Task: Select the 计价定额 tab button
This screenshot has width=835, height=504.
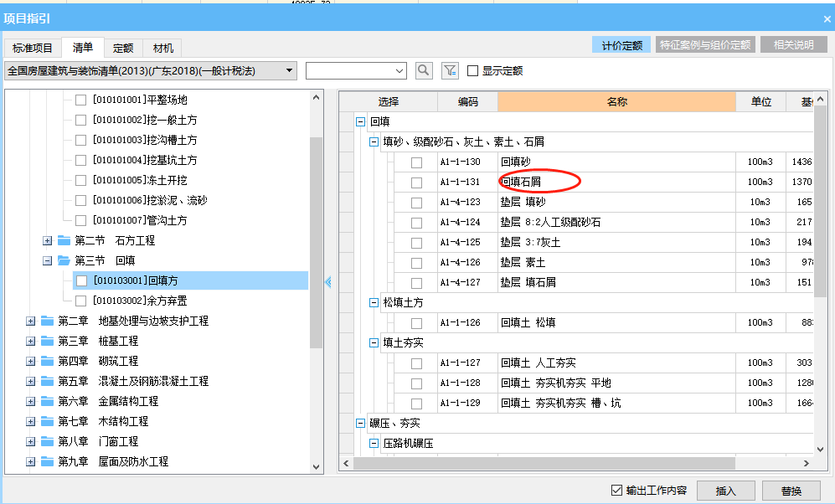Action: [x=622, y=45]
